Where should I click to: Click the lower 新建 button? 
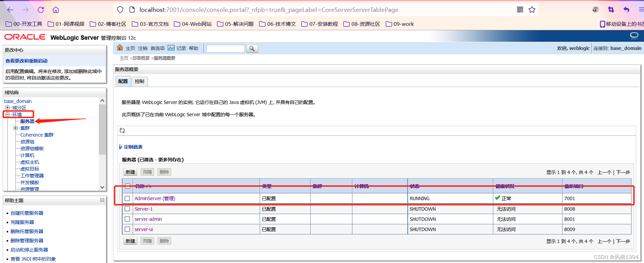click(130, 241)
